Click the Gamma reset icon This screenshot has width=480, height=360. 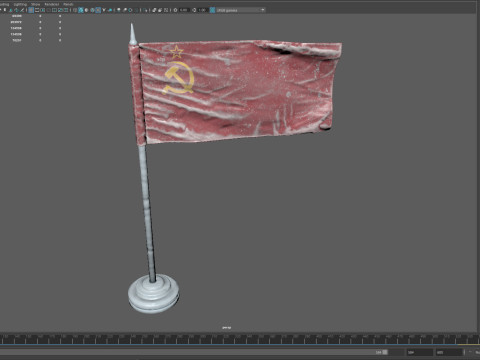(194, 10)
